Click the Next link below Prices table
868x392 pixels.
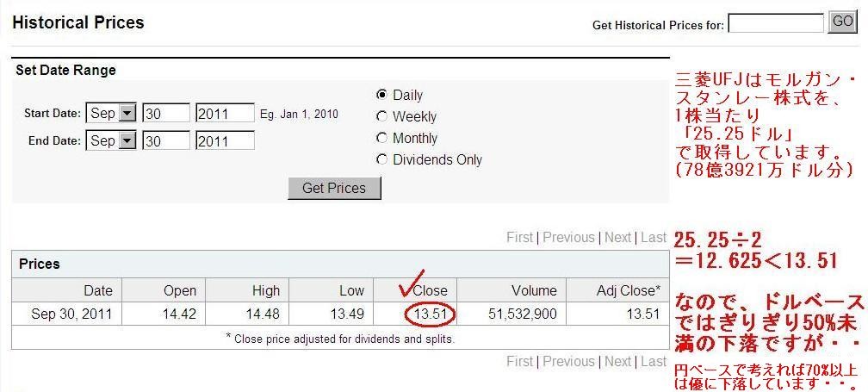tap(617, 362)
